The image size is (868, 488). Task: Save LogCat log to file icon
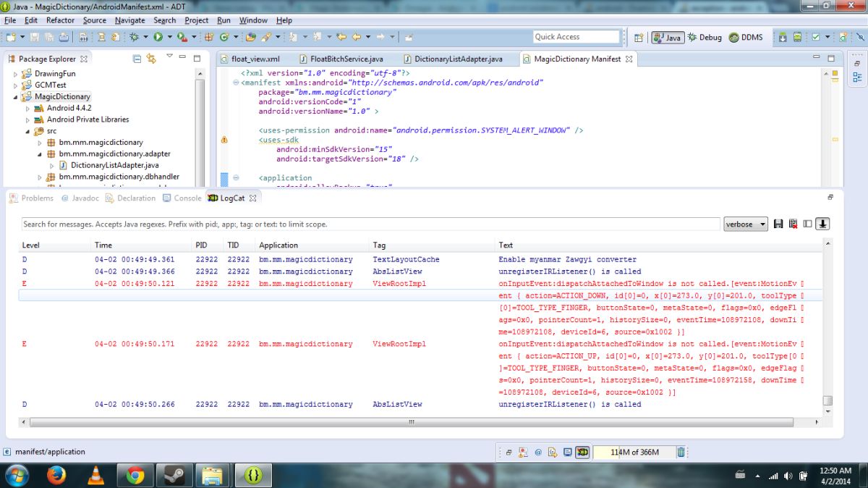(x=778, y=224)
